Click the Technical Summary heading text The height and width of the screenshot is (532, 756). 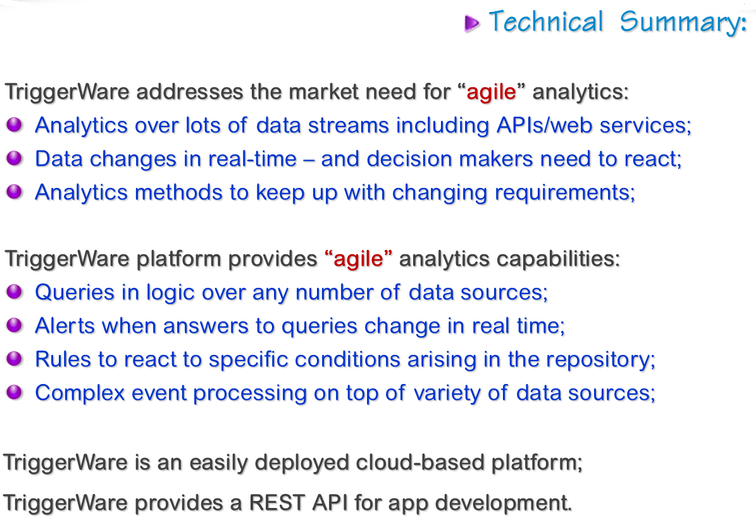click(618, 22)
